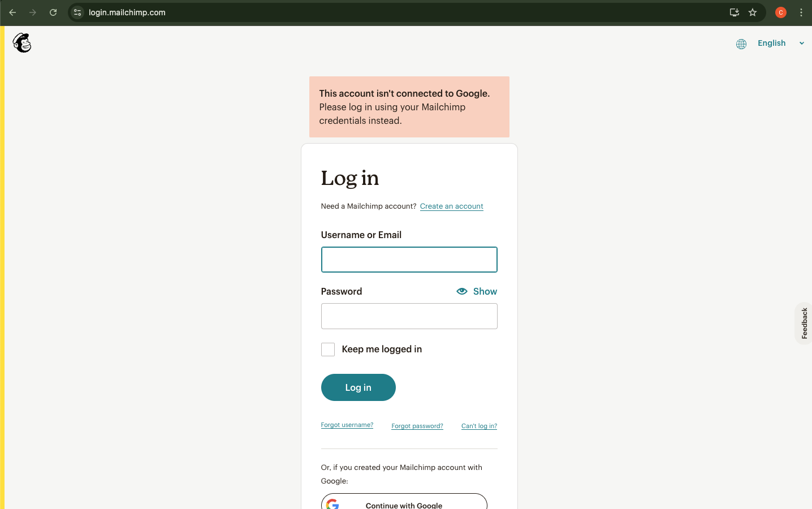Click the Google not connected error banner

tap(409, 107)
